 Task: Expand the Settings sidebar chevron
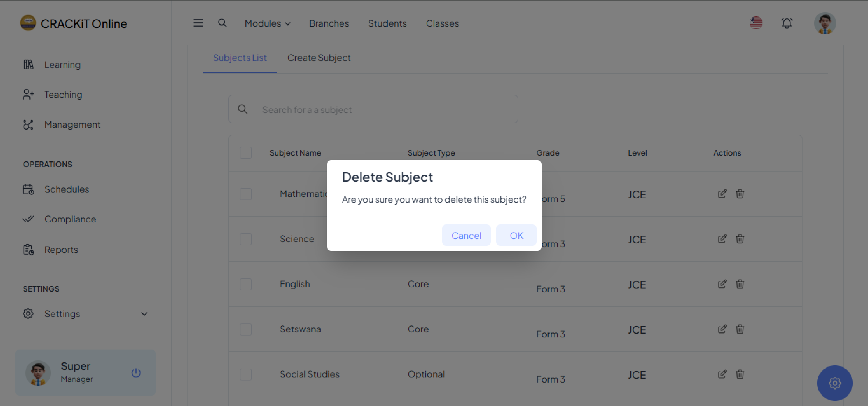point(144,314)
